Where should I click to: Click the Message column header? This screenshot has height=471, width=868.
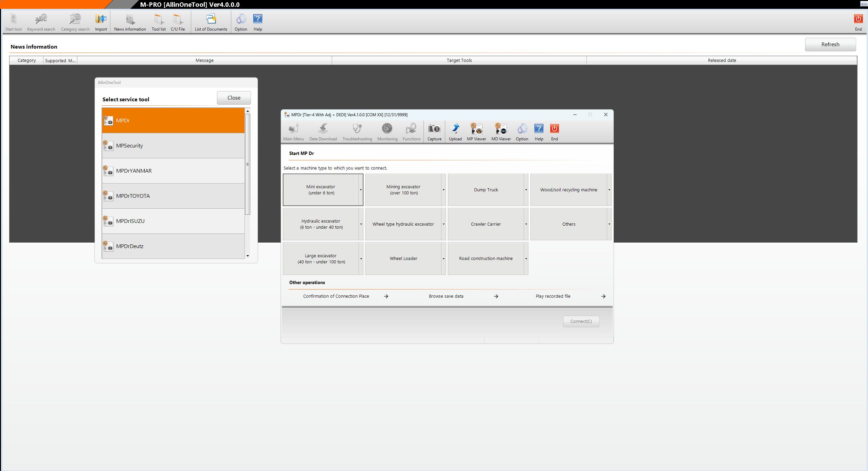coord(204,60)
